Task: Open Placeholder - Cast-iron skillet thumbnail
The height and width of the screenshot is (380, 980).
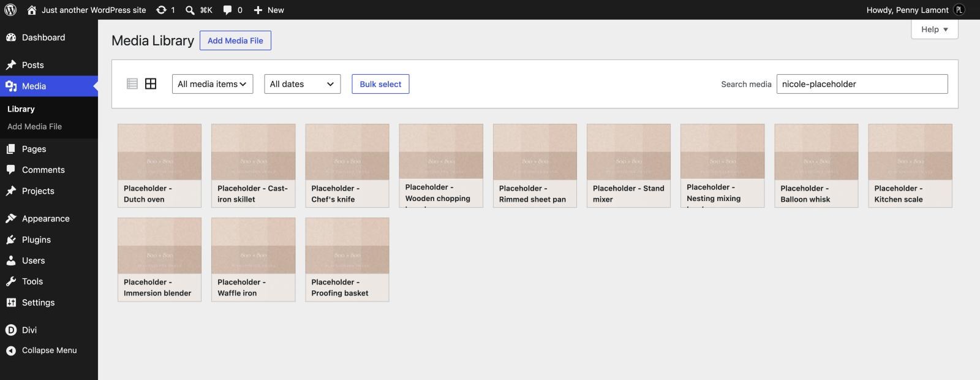Action: (253, 165)
